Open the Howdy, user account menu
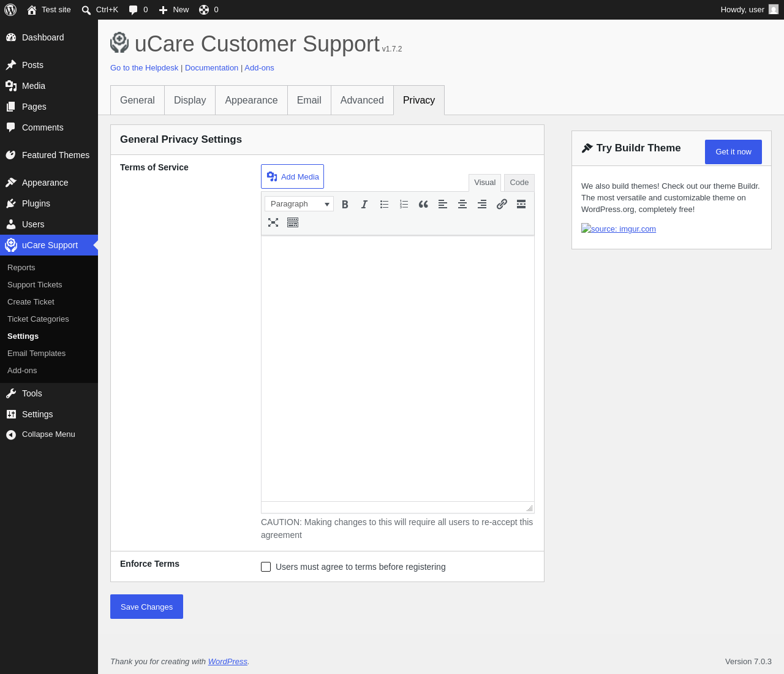This screenshot has height=674, width=784. click(749, 10)
